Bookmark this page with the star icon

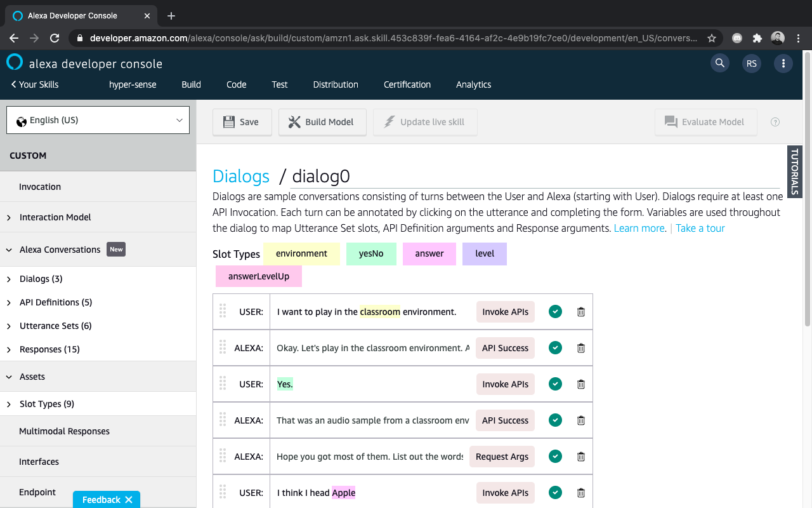coord(712,38)
